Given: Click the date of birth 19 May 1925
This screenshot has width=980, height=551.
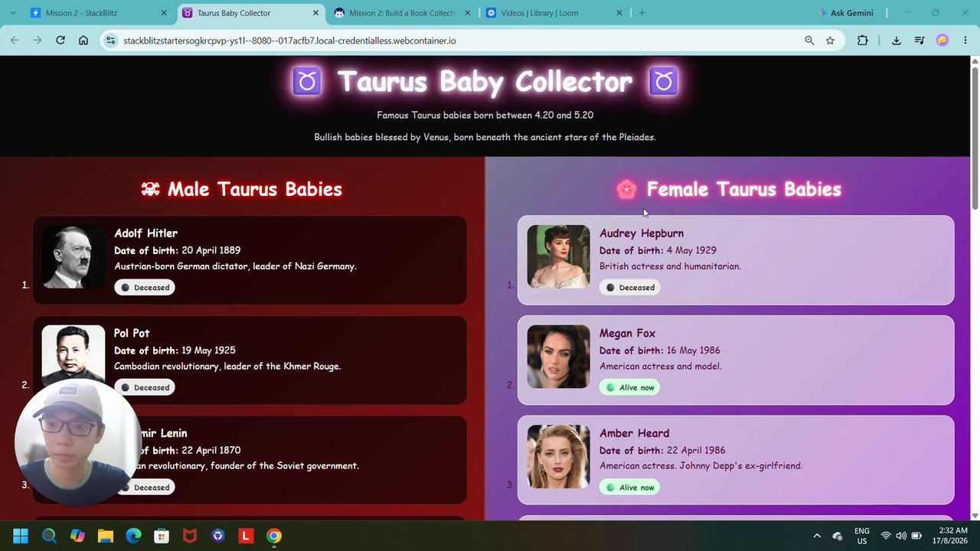Looking at the screenshot, I should 208,350.
